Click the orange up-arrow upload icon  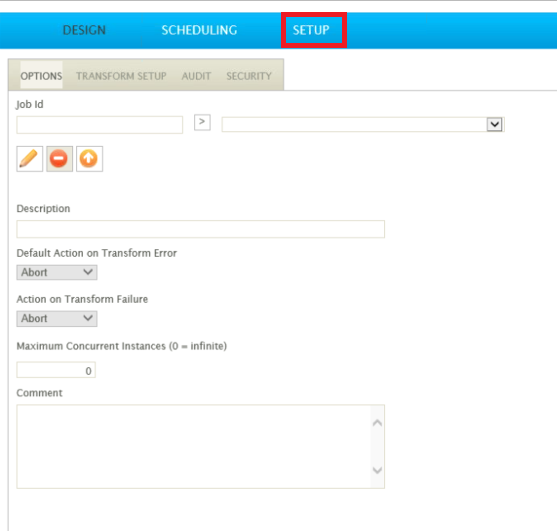[89, 159]
